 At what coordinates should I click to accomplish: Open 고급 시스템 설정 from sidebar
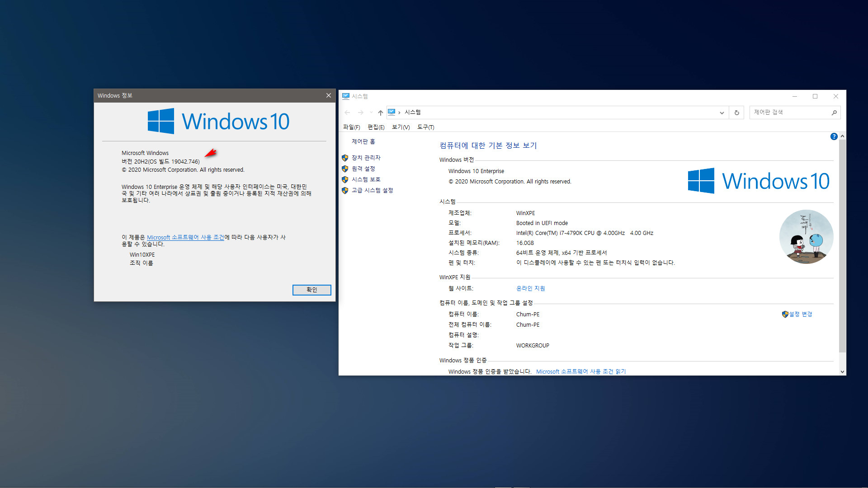coord(373,190)
